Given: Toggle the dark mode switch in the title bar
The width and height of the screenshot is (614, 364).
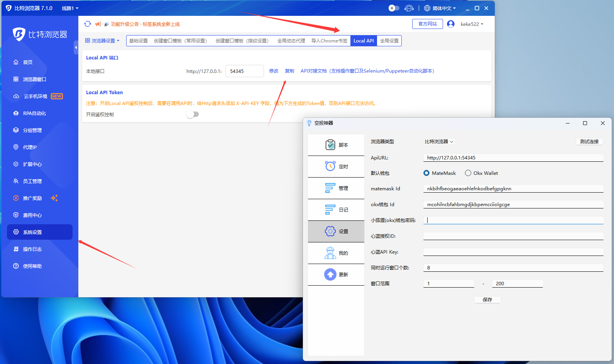Looking at the screenshot, I should pyautogui.click(x=394, y=8).
